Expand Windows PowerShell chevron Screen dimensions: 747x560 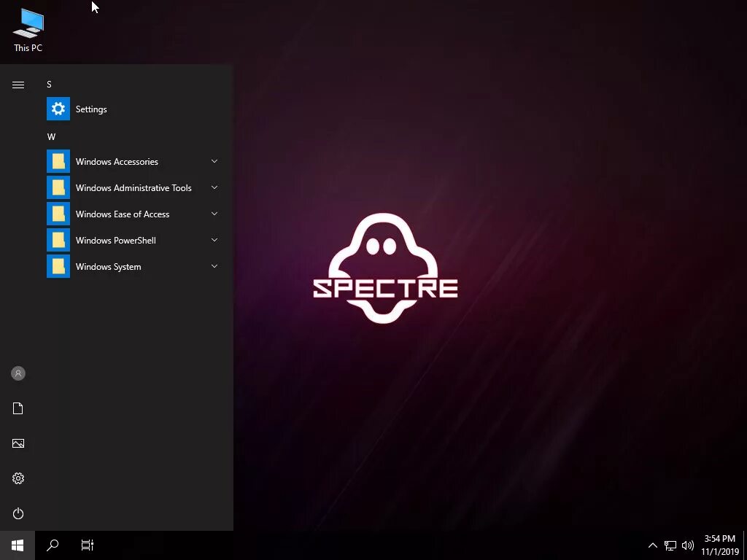(x=214, y=240)
